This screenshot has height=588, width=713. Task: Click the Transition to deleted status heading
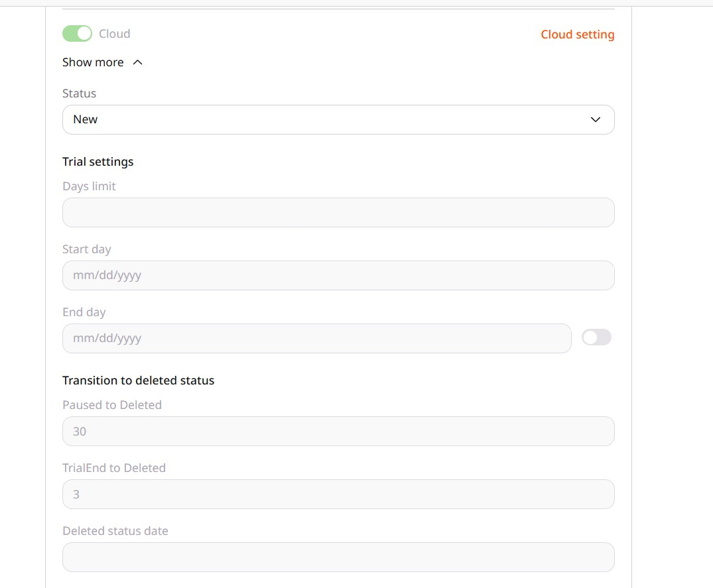138,381
